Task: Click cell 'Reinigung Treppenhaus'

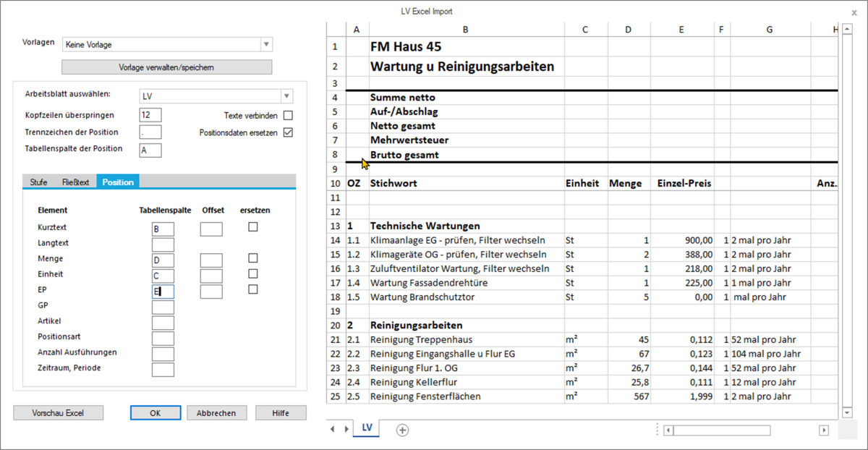Action: (465, 339)
